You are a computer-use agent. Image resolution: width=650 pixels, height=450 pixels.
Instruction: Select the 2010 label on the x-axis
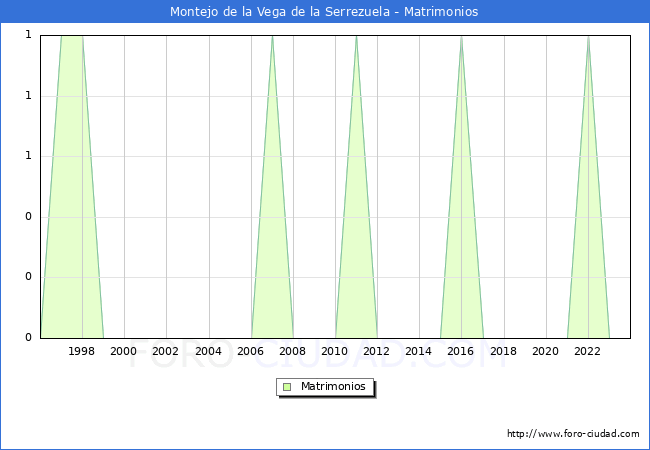(335, 351)
